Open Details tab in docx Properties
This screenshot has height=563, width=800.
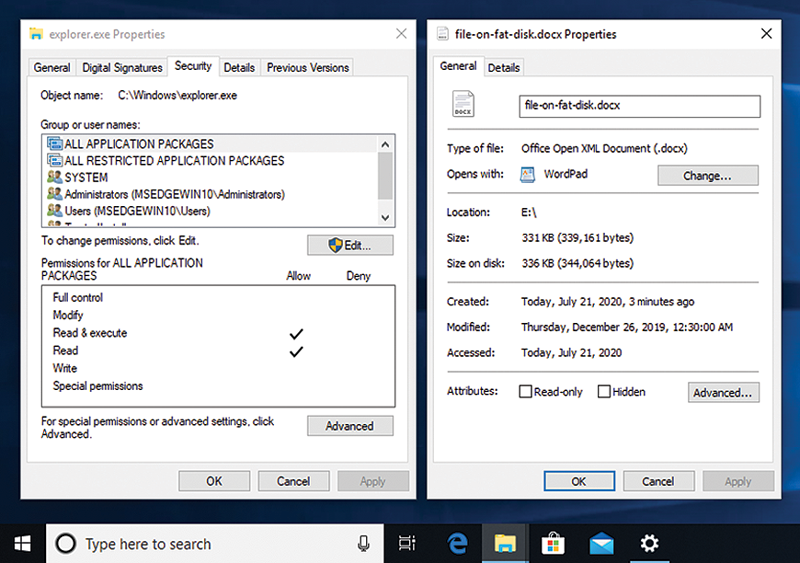coord(504,67)
